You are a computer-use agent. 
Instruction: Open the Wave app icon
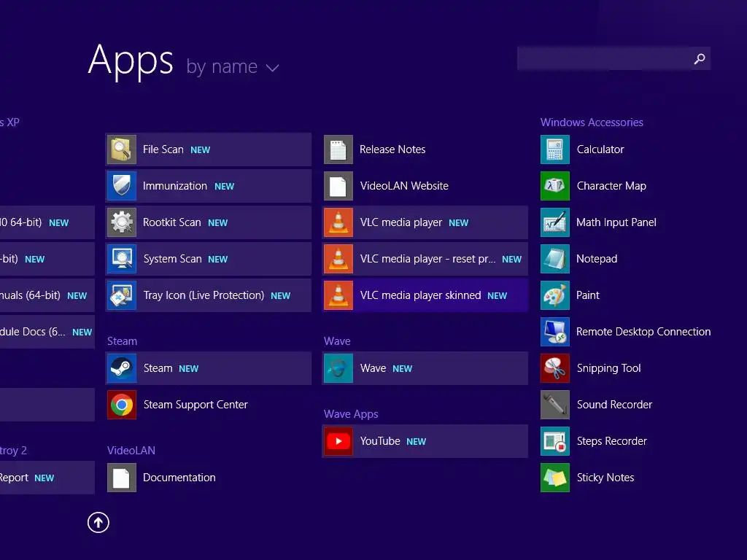(x=338, y=368)
